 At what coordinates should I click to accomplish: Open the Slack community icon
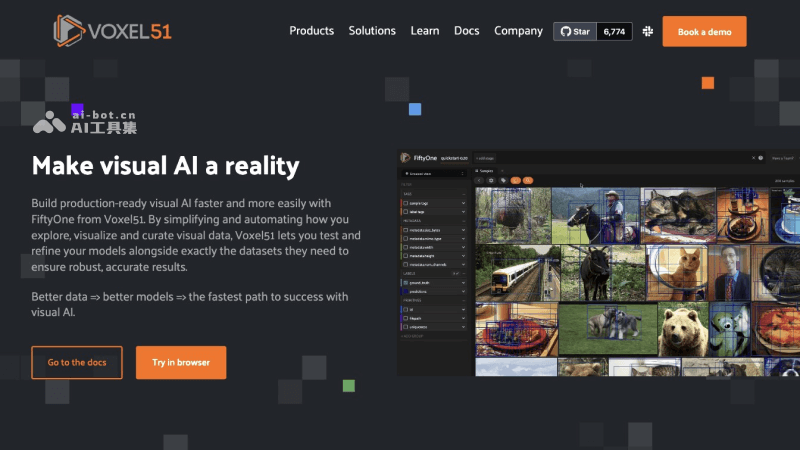click(x=647, y=32)
